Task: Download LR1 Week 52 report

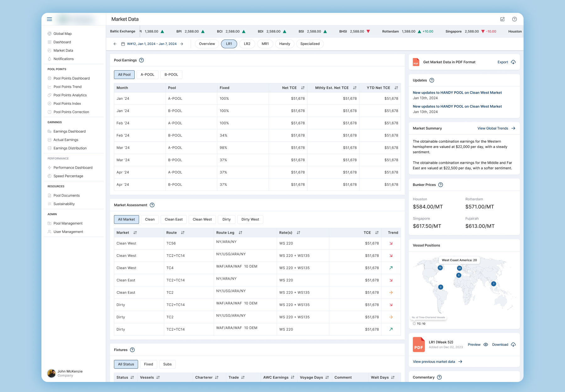Action: (x=504, y=345)
